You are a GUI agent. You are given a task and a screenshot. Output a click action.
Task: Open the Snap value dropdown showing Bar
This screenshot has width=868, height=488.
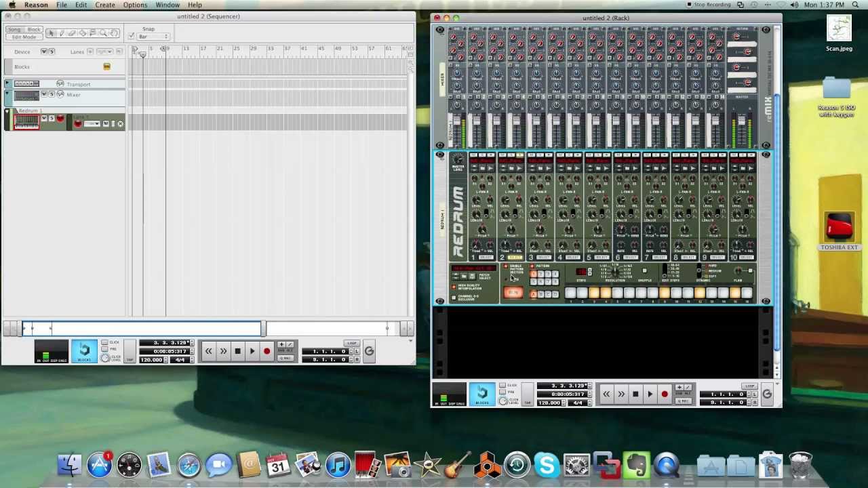153,37
